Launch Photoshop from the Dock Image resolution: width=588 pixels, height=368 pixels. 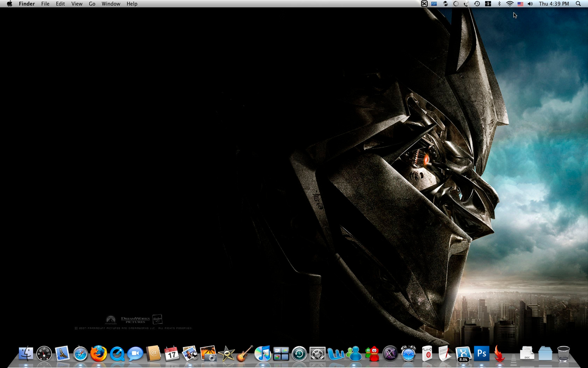[x=482, y=354]
